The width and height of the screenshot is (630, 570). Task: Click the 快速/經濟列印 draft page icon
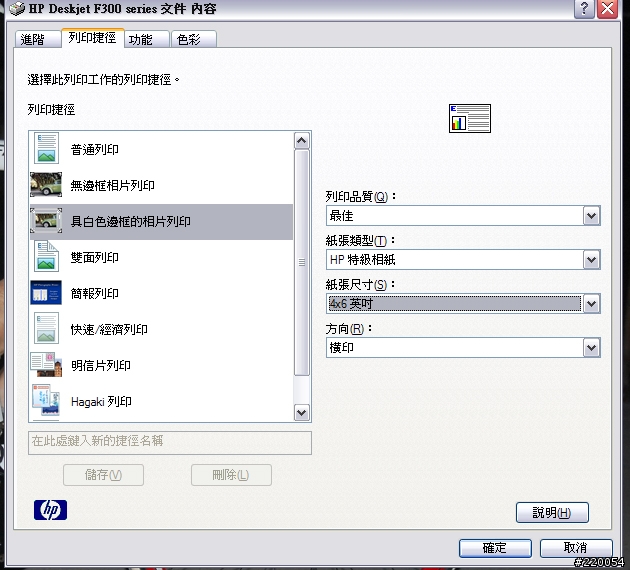(46, 329)
